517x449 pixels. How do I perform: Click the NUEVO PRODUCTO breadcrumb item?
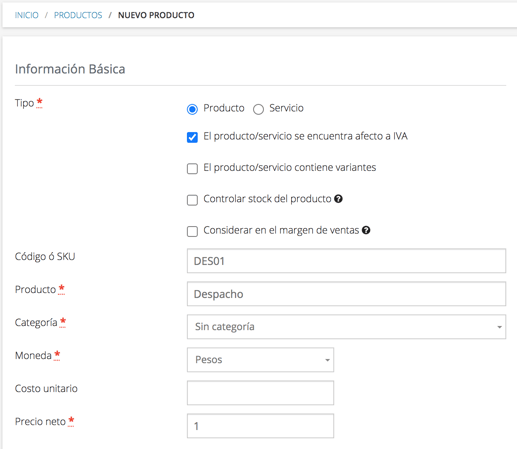(x=156, y=15)
